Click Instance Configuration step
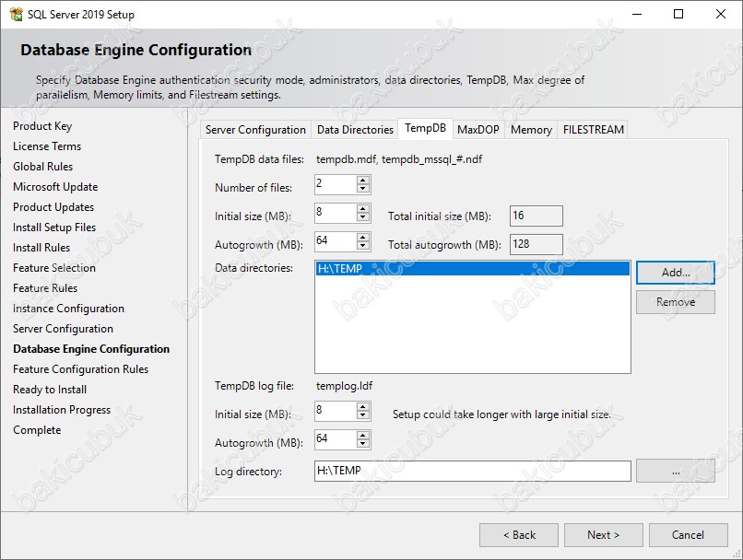The height and width of the screenshot is (560, 743). [x=69, y=309]
